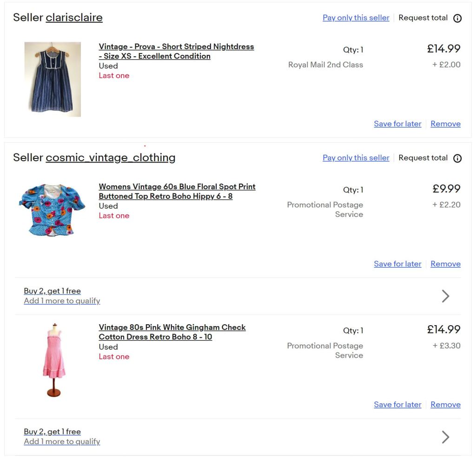Click Add 1 more to qualify under the floral top
The height and width of the screenshot is (459, 476).
62,301
